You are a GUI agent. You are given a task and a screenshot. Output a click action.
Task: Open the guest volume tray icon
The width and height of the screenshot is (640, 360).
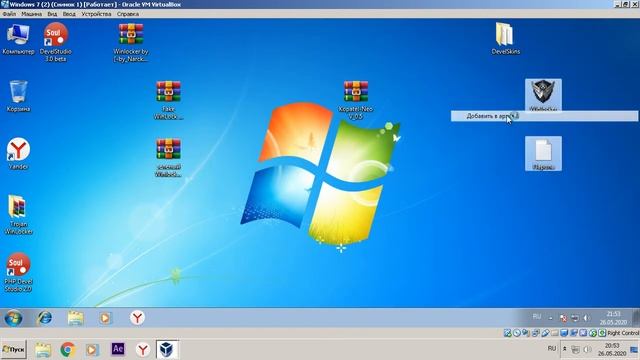[587, 318]
